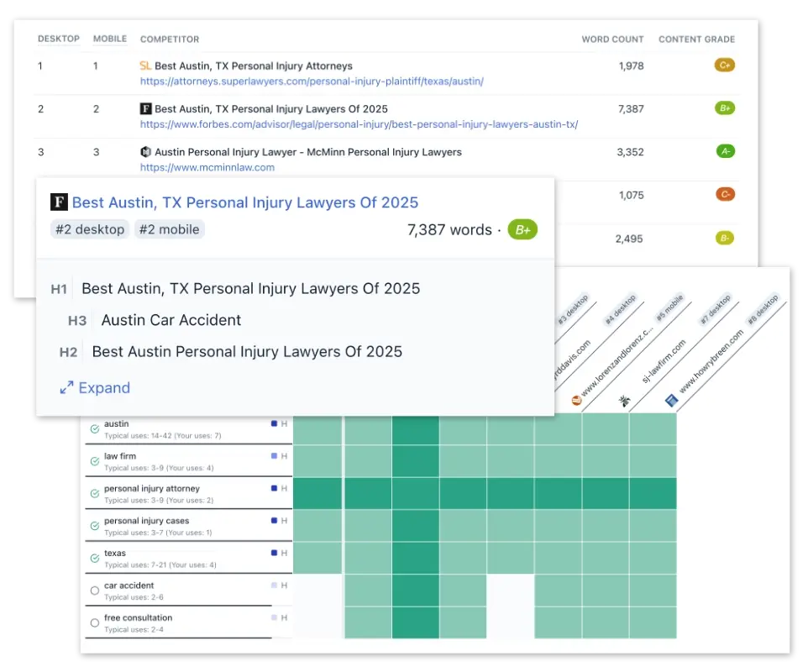Click the C- content grade badge

click(x=725, y=194)
